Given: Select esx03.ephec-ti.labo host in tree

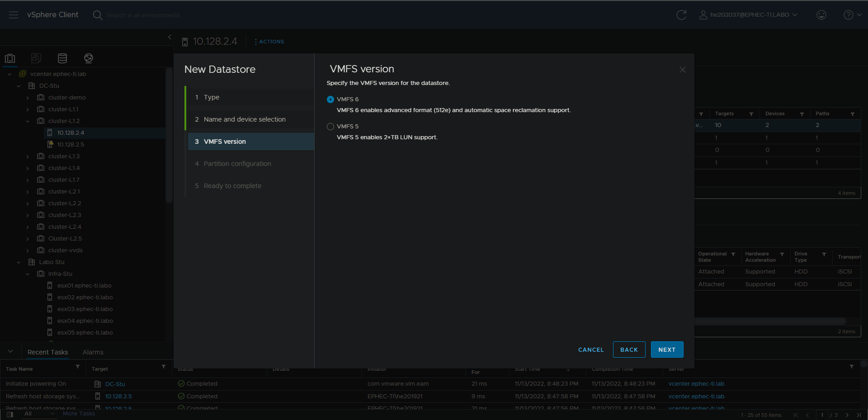Looking at the screenshot, I should pyautogui.click(x=85, y=309).
